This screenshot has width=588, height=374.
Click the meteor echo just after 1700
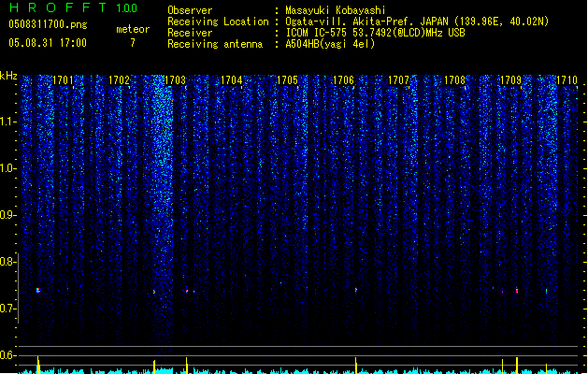tap(38, 290)
